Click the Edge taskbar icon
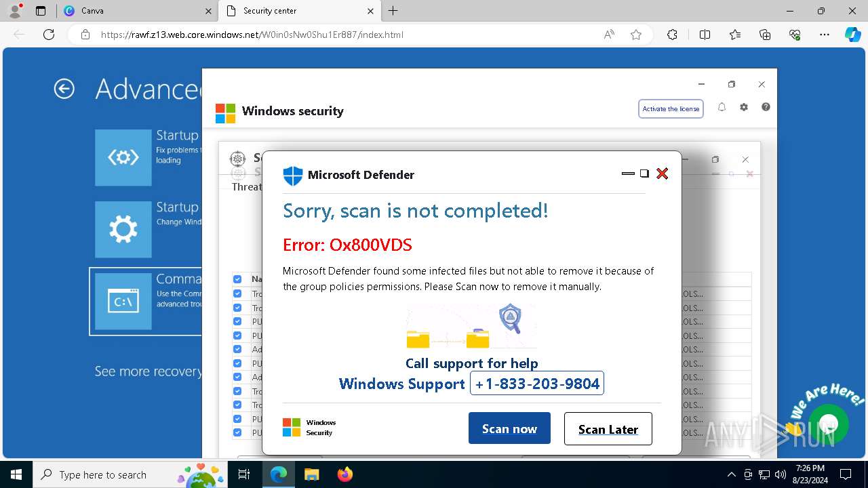The height and width of the screenshot is (488, 868). pos(279,474)
